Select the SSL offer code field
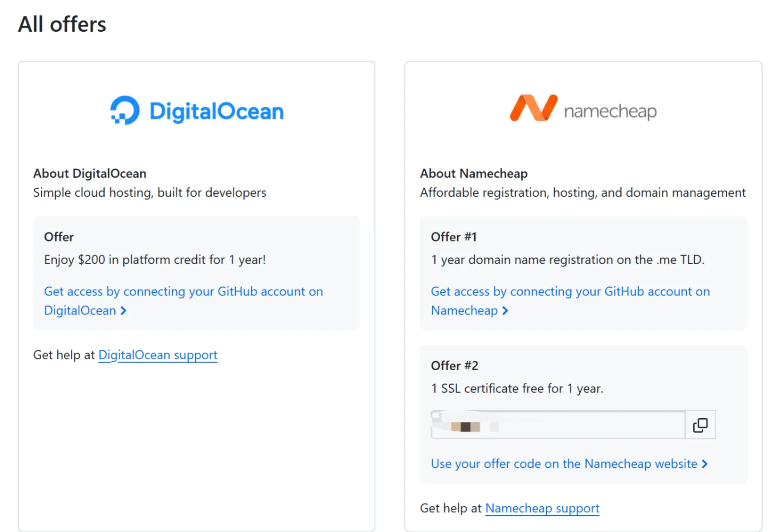Image resolution: width=768 pixels, height=532 pixels. click(558, 425)
